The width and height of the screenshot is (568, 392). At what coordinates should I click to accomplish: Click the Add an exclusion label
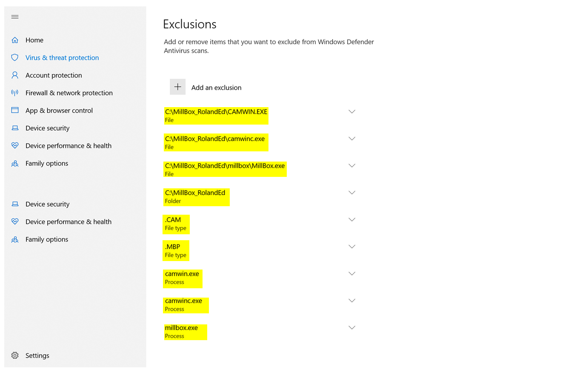pyautogui.click(x=216, y=88)
